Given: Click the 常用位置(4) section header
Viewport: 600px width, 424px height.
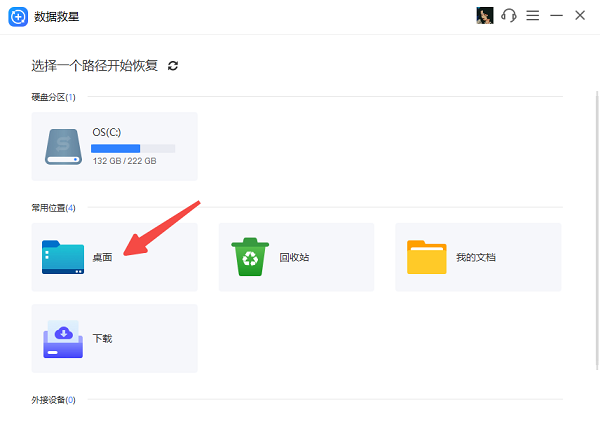Looking at the screenshot, I should (x=53, y=208).
